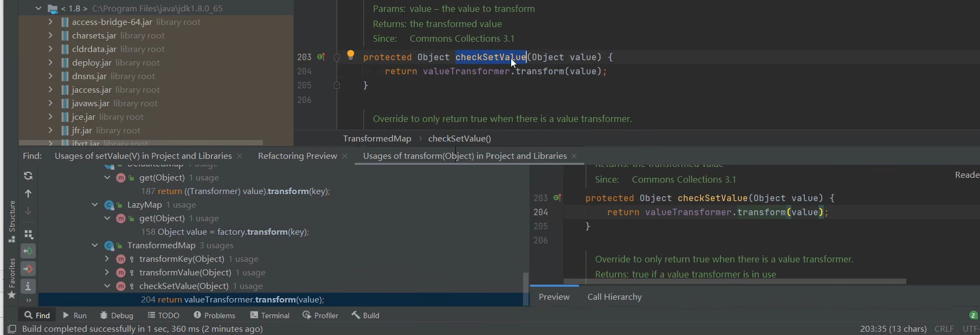Open the Group By options icon
The image size is (980, 335).
(28, 234)
